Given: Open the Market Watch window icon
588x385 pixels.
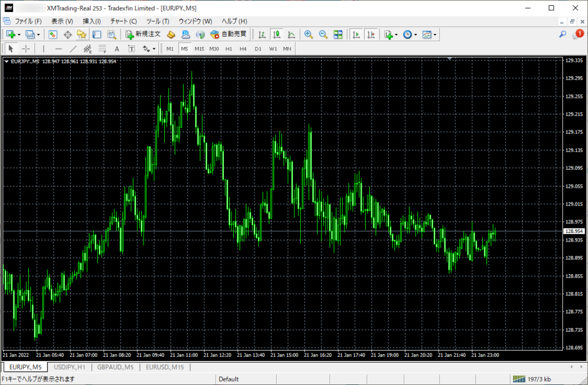Looking at the screenshot, I should click(x=53, y=34).
